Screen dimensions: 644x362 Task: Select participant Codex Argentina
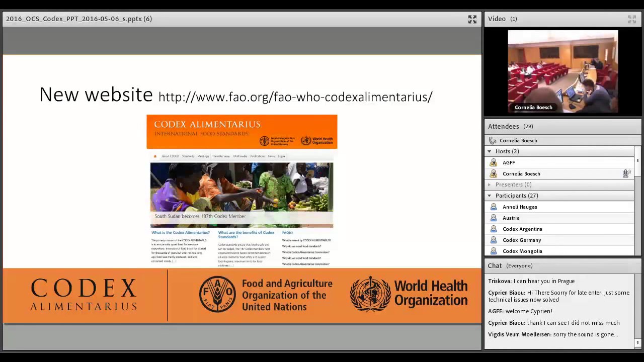[x=559, y=229]
